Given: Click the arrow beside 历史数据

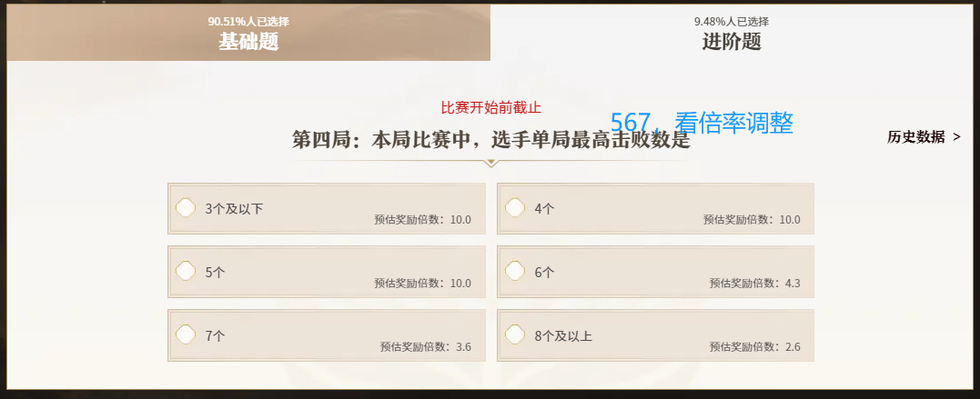Looking at the screenshot, I should click(956, 137).
